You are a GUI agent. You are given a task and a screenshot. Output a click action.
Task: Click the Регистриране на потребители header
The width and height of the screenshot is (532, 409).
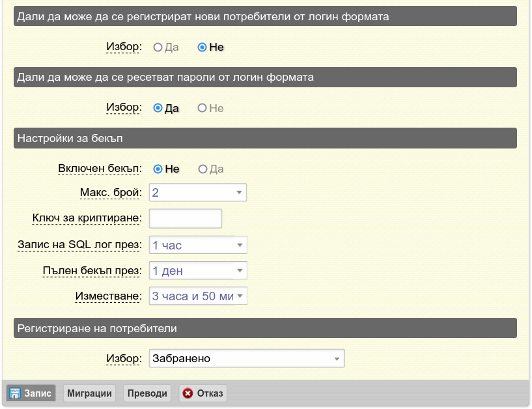coord(265,328)
